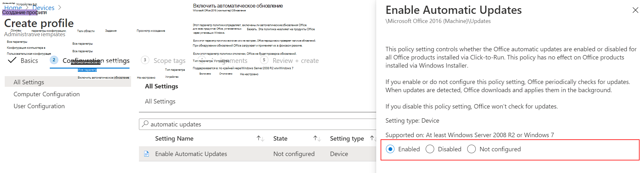Select the Enabled radio button
Image resolution: width=644 pixels, height=173 pixels.
(x=390, y=149)
